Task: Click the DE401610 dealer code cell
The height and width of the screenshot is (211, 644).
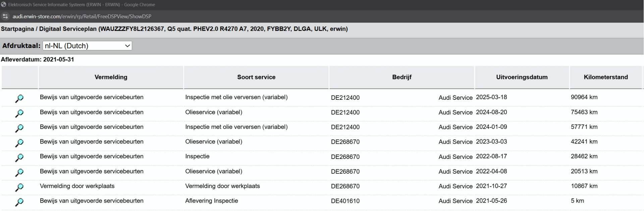Action: pyautogui.click(x=345, y=201)
